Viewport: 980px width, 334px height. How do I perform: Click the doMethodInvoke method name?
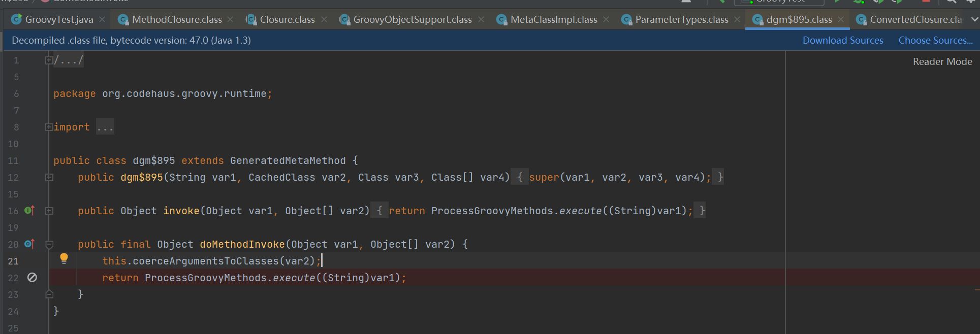click(242, 245)
